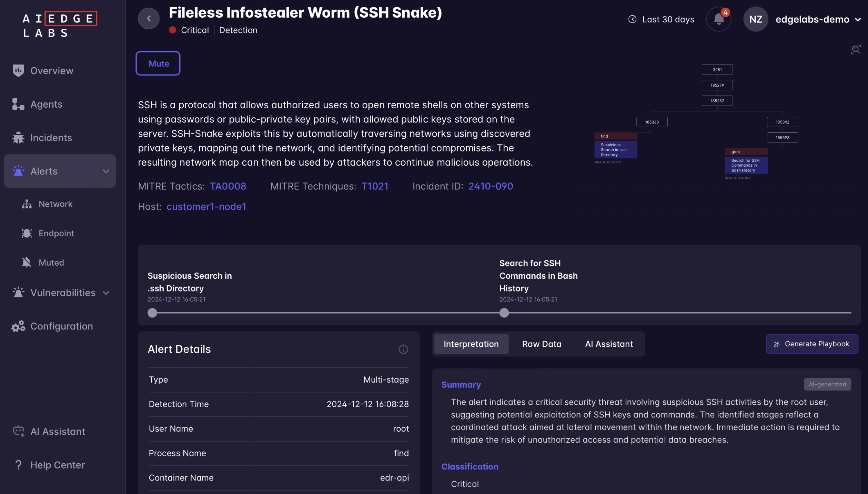Screen dimensions: 868x494
Task: Expand the Vulnerabilities chevron
Action: 106,293
